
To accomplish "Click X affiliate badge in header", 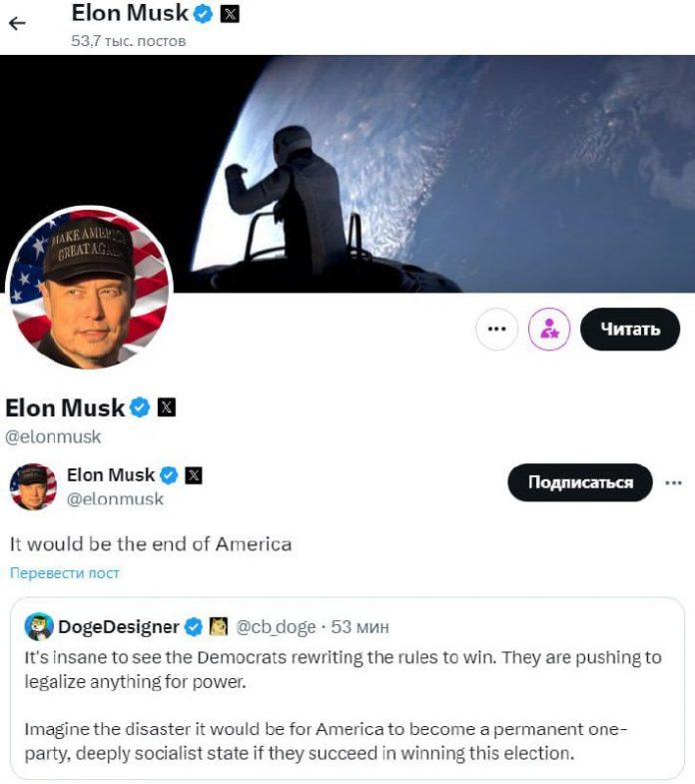I will [229, 14].
